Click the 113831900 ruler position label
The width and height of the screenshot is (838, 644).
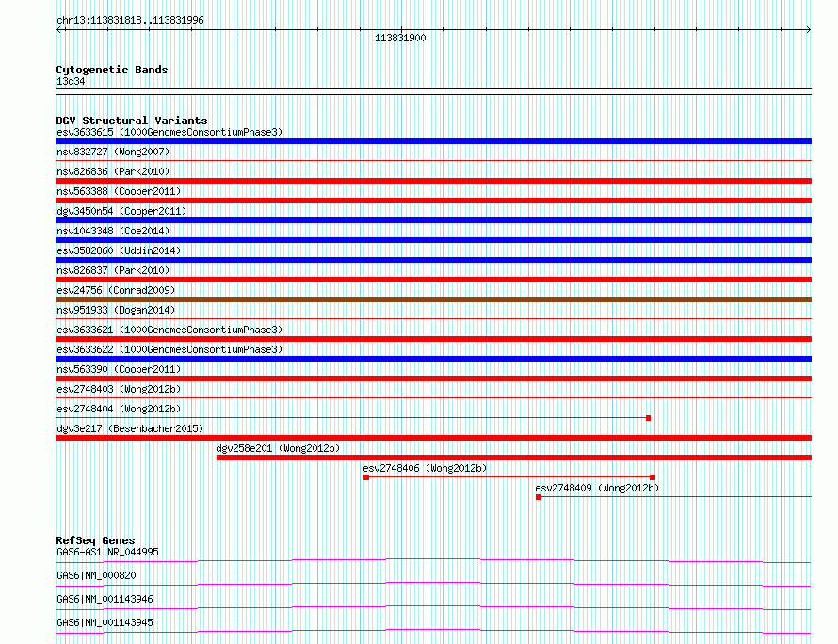(x=400, y=38)
